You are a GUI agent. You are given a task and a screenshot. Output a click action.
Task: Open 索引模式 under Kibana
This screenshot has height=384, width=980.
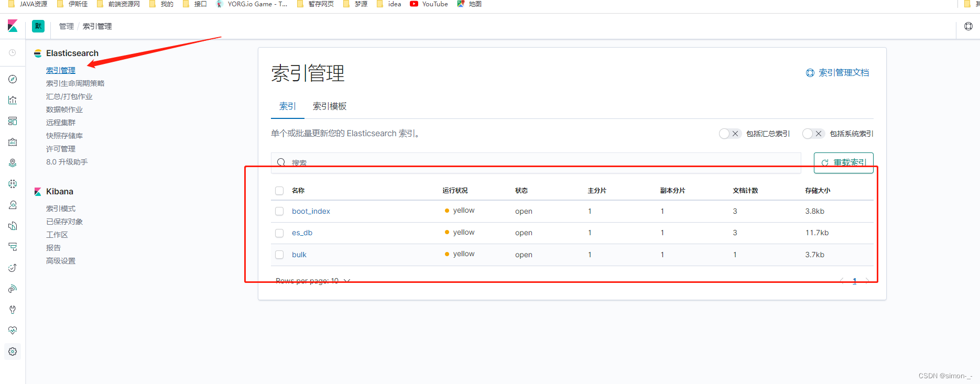tap(61, 209)
